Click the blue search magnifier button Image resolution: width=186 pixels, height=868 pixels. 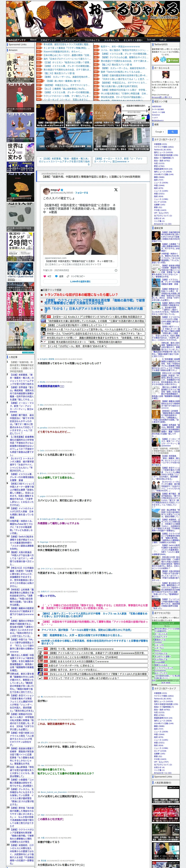[x=173, y=132]
